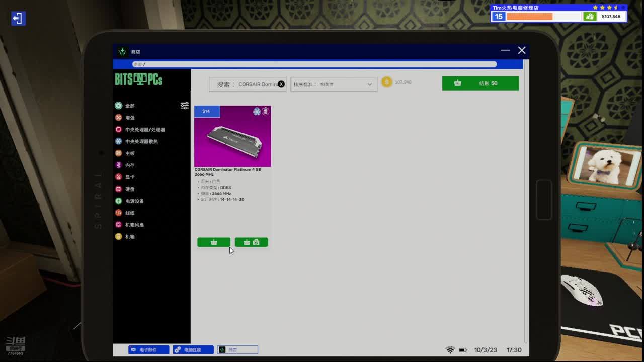Click the CORSAIR Dominator Platinum 4 GB title
Image resolution: width=644 pixels, height=362 pixels.
pyautogui.click(x=228, y=172)
